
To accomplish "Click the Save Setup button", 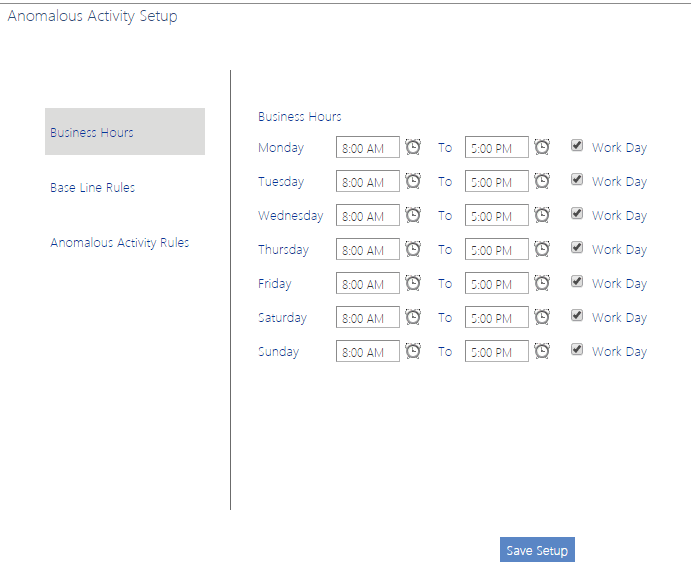I will coord(537,550).
